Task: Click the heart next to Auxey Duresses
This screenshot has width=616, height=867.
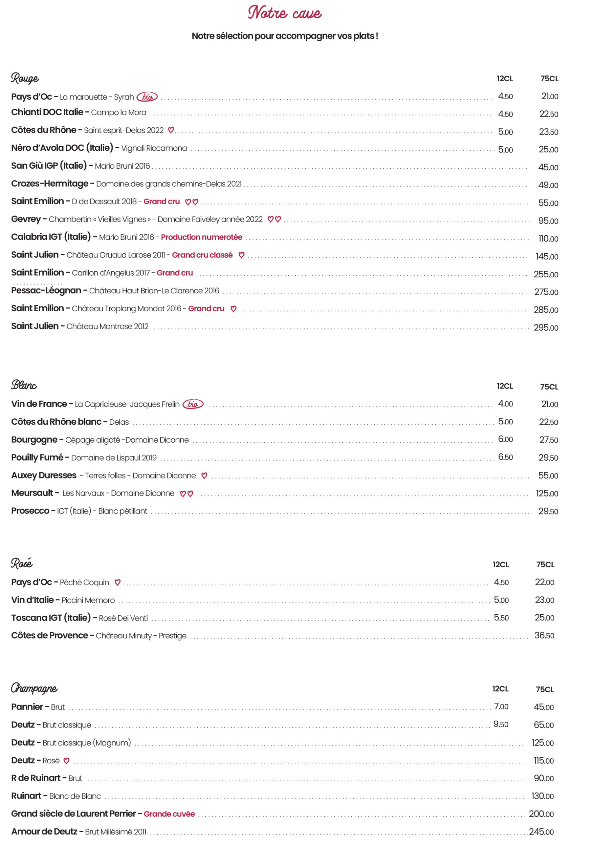Action: click(x=204, y=476)
